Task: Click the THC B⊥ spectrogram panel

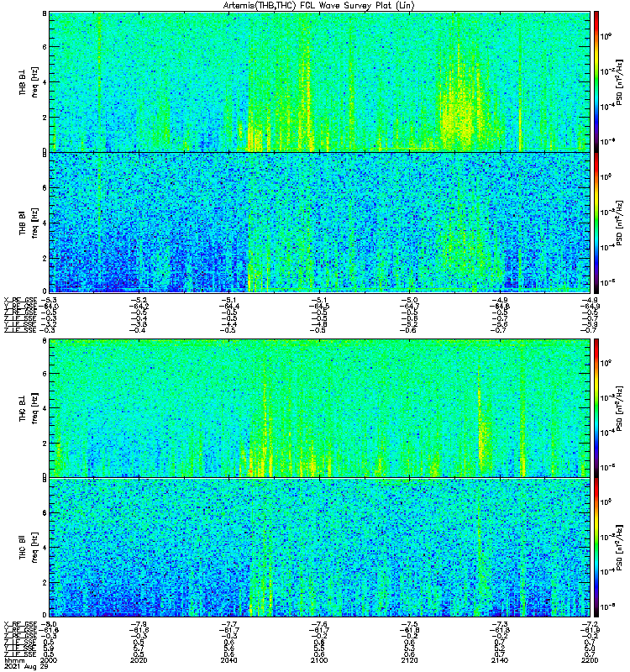Action: click(x=320, y=407)
